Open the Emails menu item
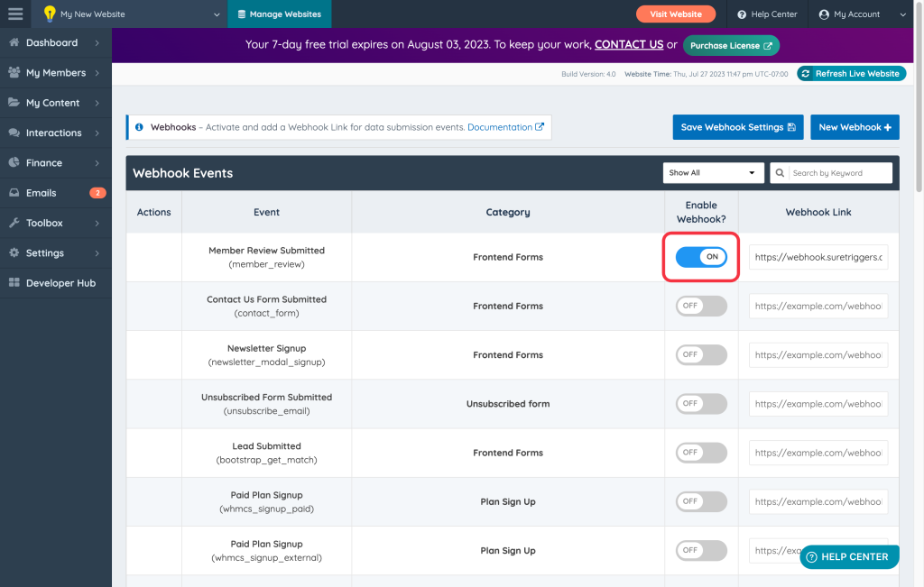The height and width of the screenshot is (587, 924). tap(42, 193)
